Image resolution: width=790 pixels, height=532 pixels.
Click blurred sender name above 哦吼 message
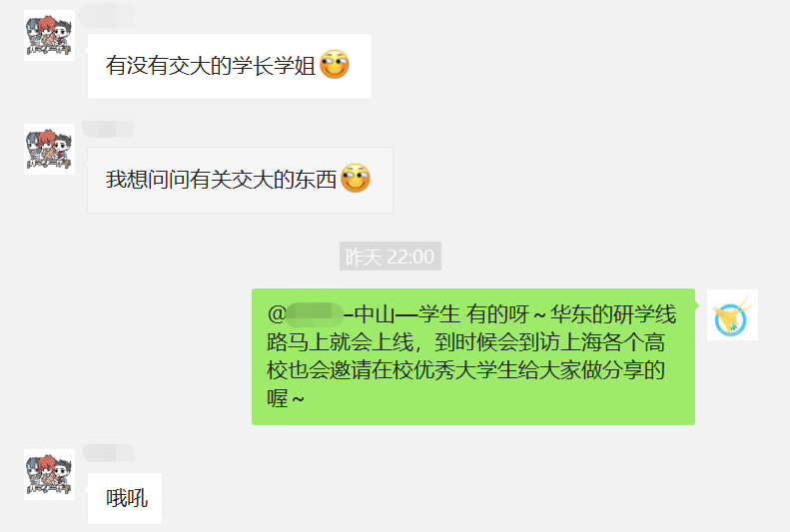108,453
